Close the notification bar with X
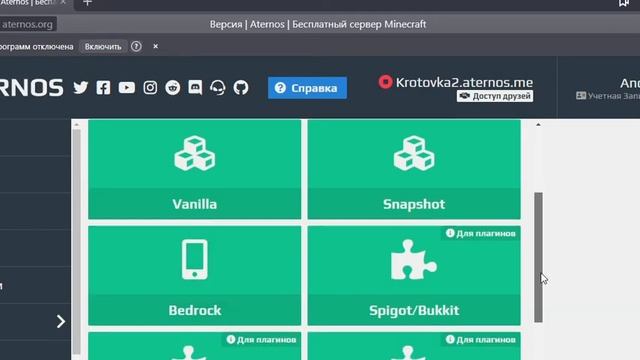 click(156, 47)
